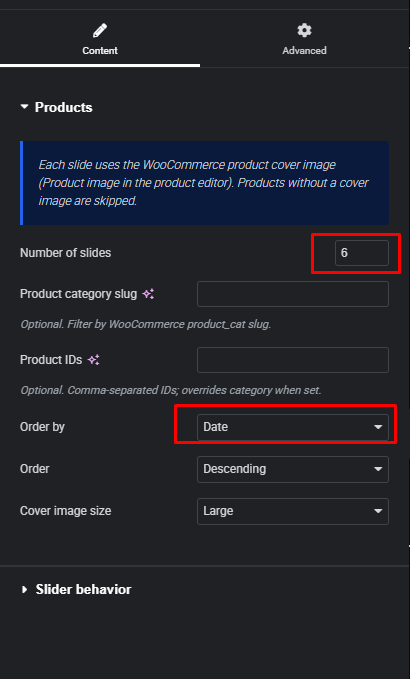Viewport: 410px width, 679px height.
Task: Open the Cover image size dropdown
Action: click(x=293, y=511)
